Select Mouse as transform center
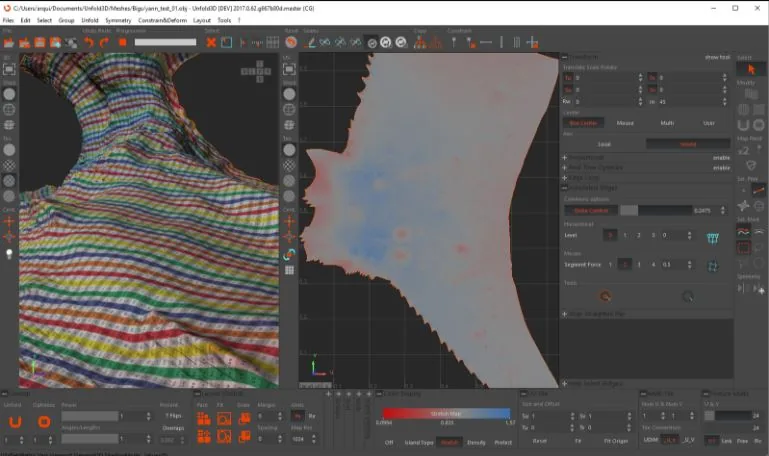Screen dimensions: 769x456 coord(625,123)
